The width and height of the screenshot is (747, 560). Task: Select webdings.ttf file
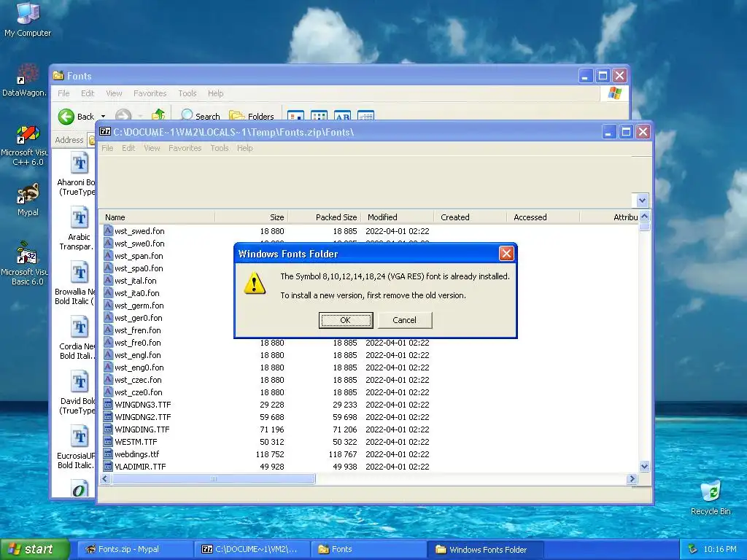[131, 454]
